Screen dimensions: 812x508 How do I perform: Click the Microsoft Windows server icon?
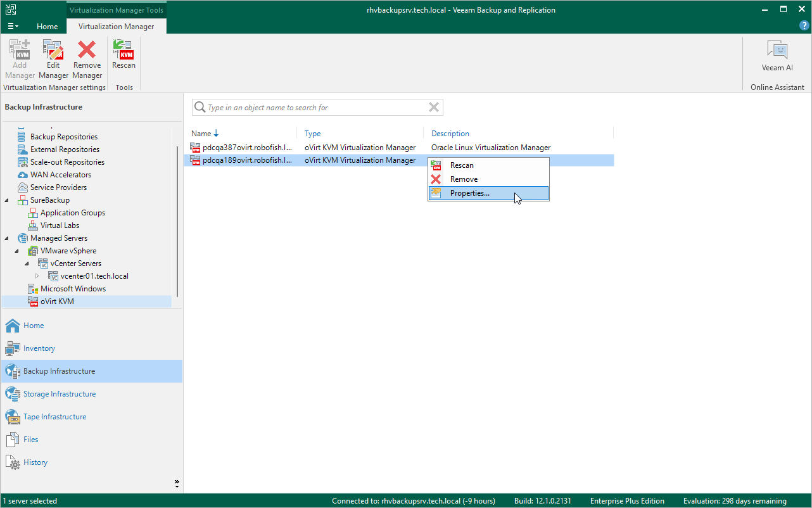coord(33,289)
